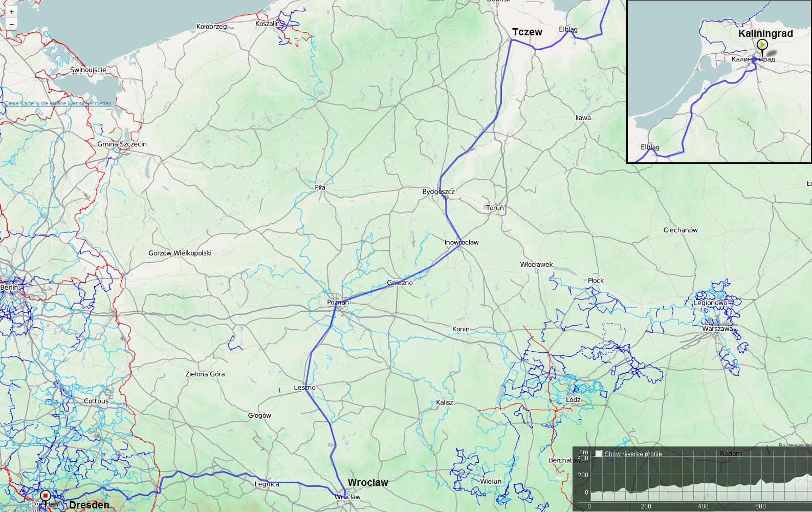This screenshot has width=812, height=512.
Task: Click the Kalisz city label
Action: tap(445, 402)
